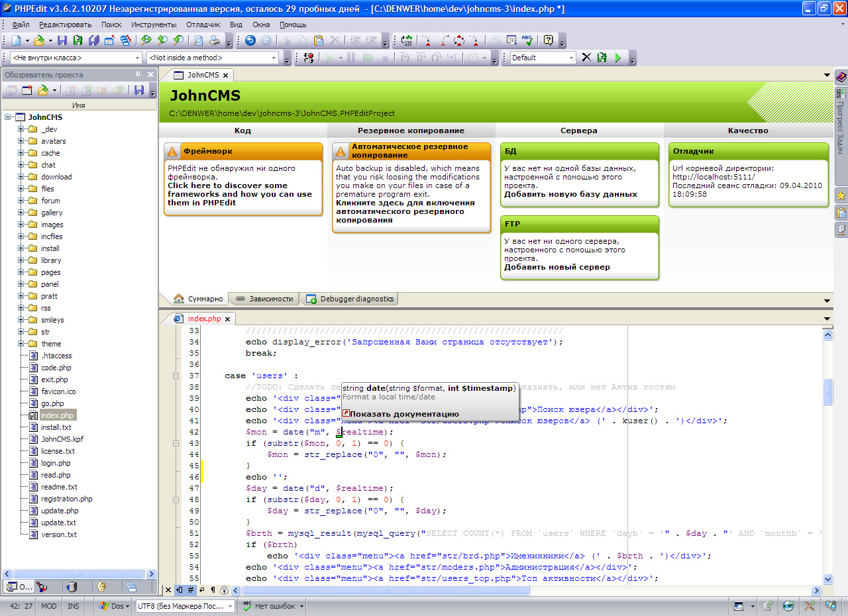Toggle the split view button beside #

click(x=180, y=590)
